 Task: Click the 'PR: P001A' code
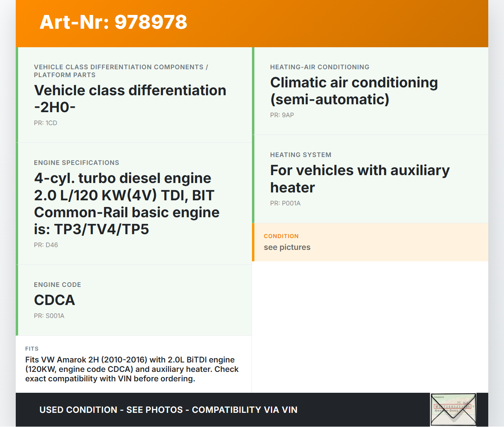(285, 203)
